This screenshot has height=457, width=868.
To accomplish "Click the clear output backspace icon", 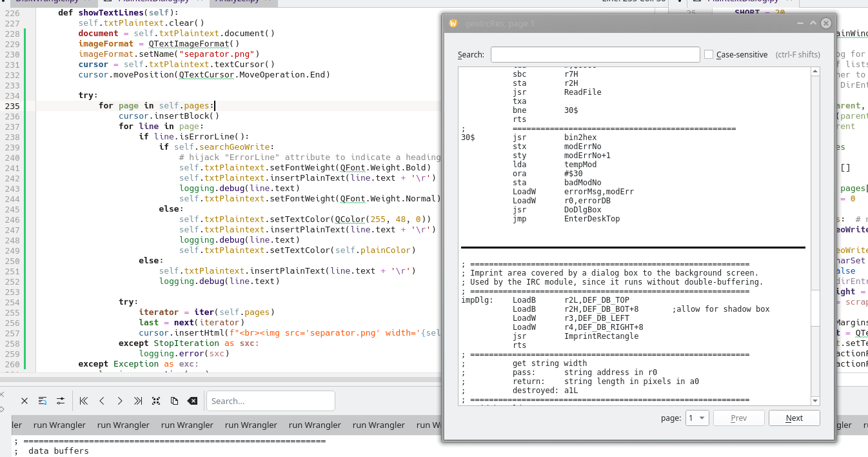I will click(192, 401).
